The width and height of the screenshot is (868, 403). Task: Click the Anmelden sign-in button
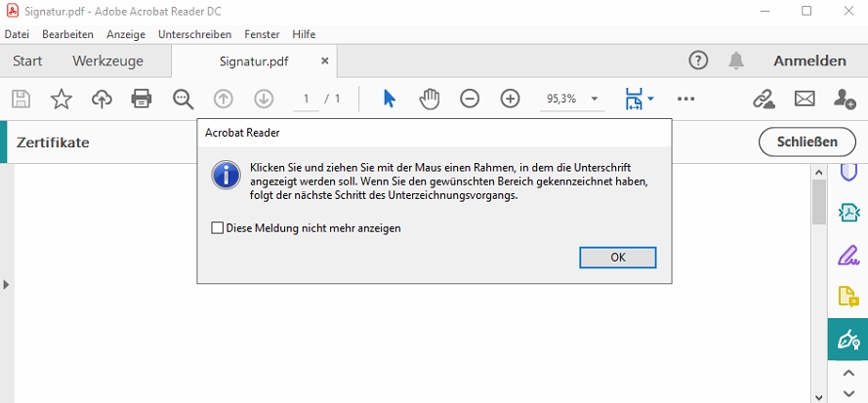809,60
